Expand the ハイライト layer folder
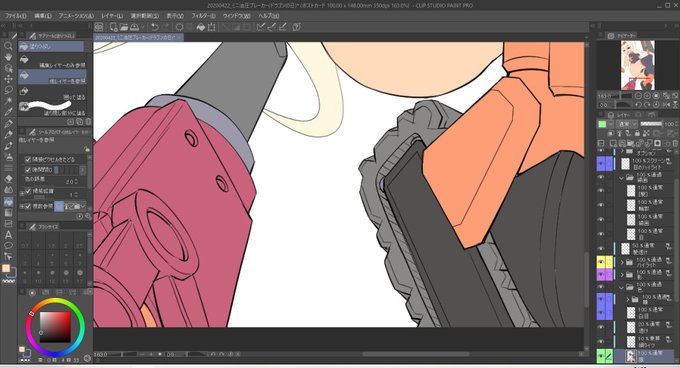The image size is (680, 368). click(622, 262)
